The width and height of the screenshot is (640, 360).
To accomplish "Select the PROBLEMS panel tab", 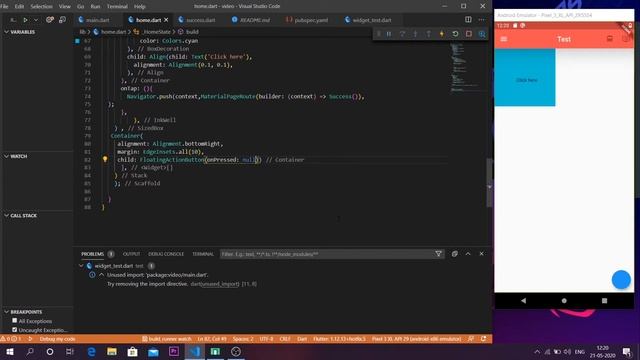I will 93,254.
